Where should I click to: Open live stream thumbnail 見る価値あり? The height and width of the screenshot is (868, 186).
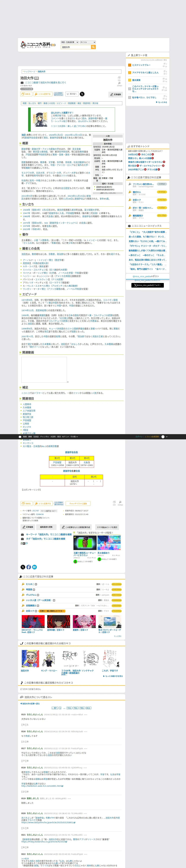point(109,543)
